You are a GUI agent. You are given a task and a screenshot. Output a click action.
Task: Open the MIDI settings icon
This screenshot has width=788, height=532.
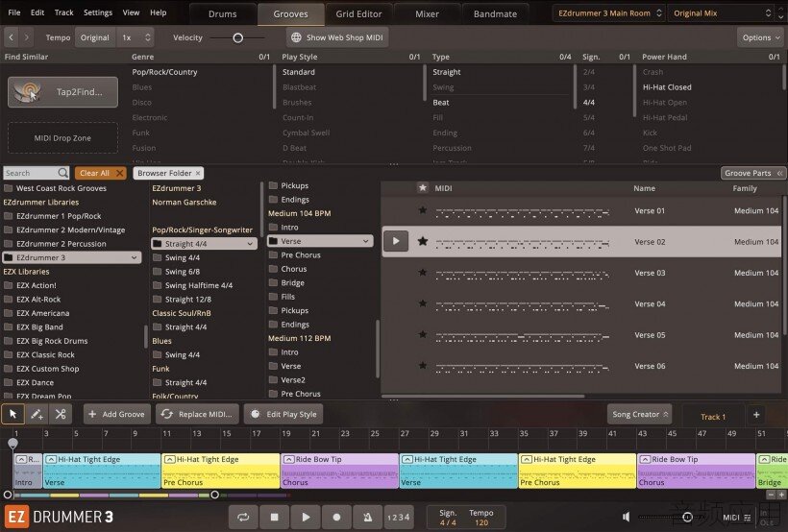(x=748, y=518)
